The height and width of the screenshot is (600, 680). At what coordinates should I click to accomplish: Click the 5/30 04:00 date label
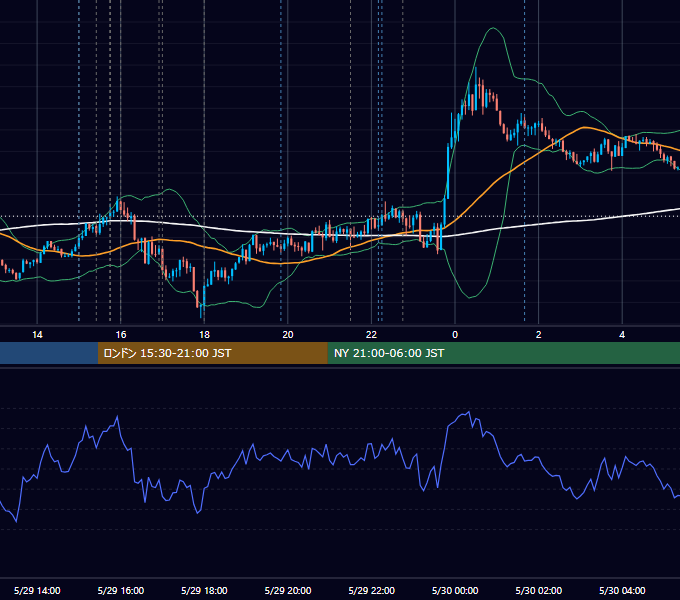[622, 590]
